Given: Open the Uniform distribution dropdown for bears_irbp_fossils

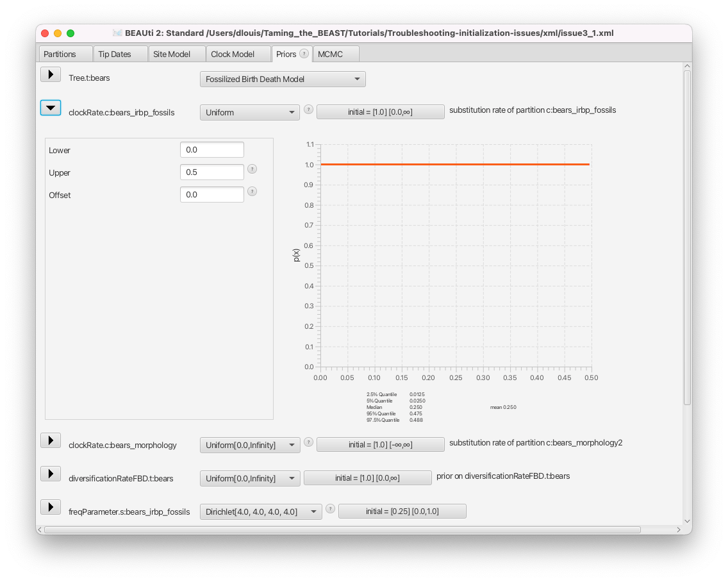Looking at the screenshot, I should coord(249,112).
